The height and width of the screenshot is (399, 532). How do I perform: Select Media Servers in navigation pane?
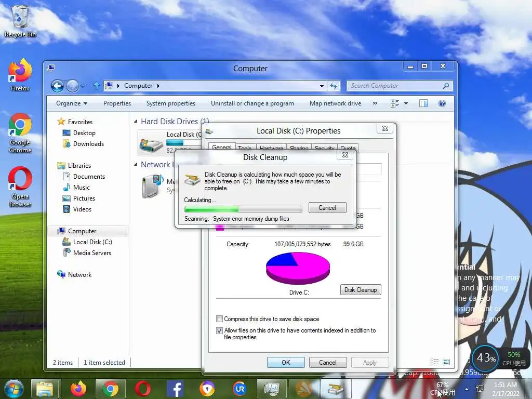pos(87,253)
